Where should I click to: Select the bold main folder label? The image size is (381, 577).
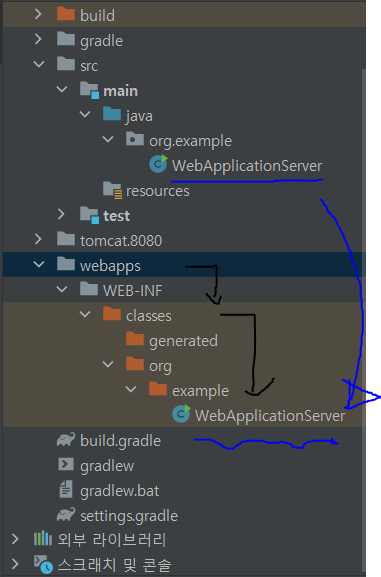click(x=120, y=91)
